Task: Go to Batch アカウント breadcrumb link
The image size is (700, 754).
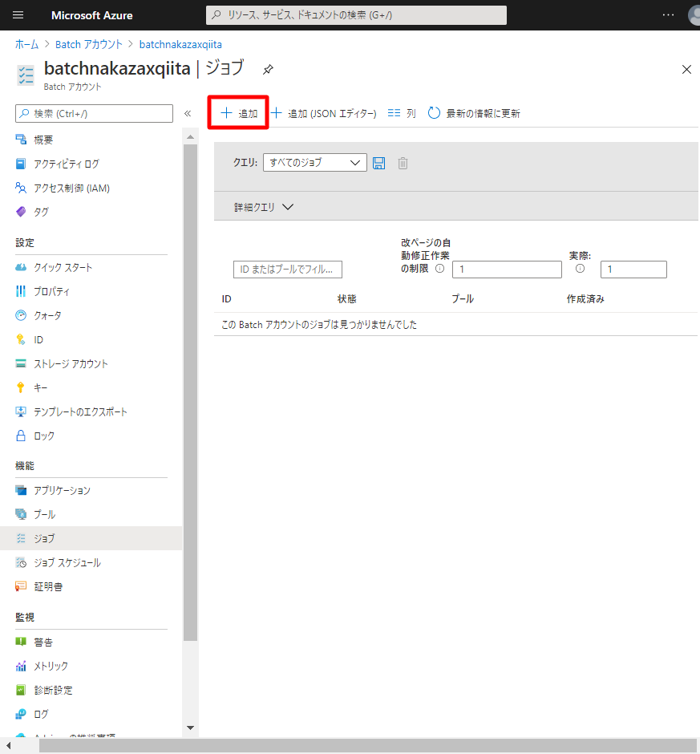Action: pos(89,44)
